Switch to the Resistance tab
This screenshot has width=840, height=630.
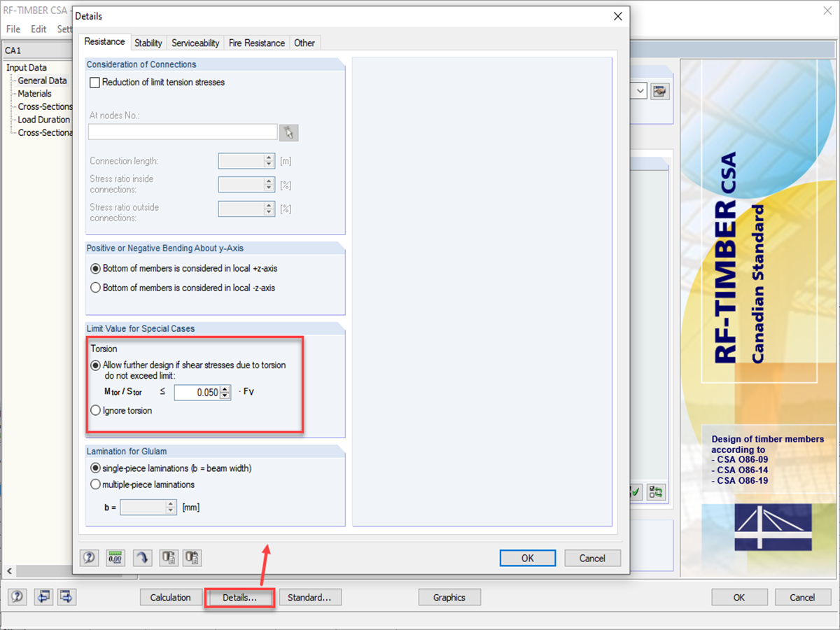point(104,42)
